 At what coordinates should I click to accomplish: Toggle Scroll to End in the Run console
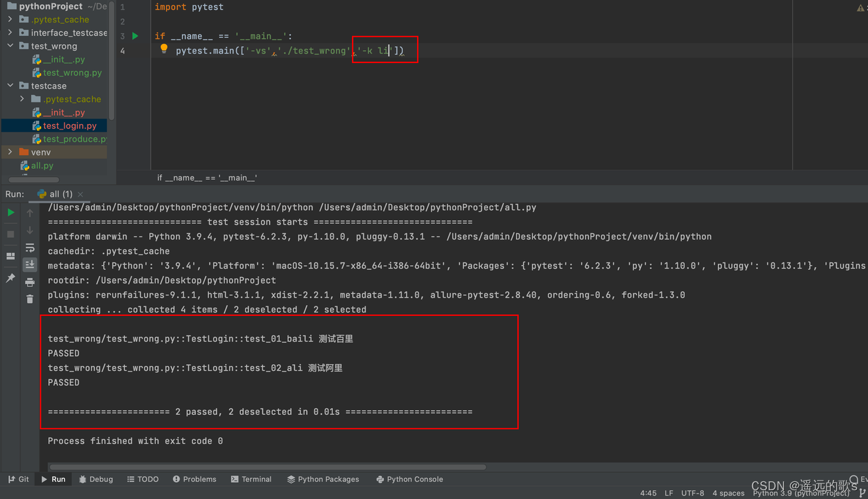tap(30, 264)
